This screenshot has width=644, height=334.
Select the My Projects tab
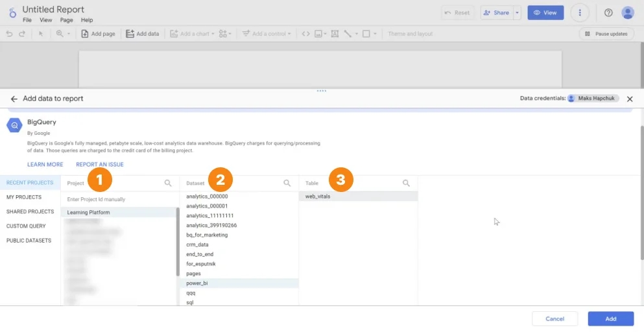coord(30,197)
